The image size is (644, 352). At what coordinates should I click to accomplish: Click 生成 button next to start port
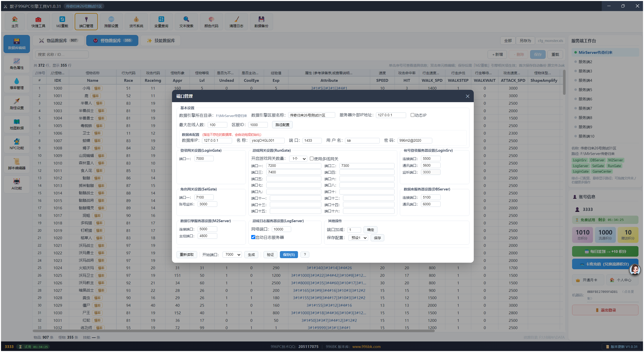(251, 255)
